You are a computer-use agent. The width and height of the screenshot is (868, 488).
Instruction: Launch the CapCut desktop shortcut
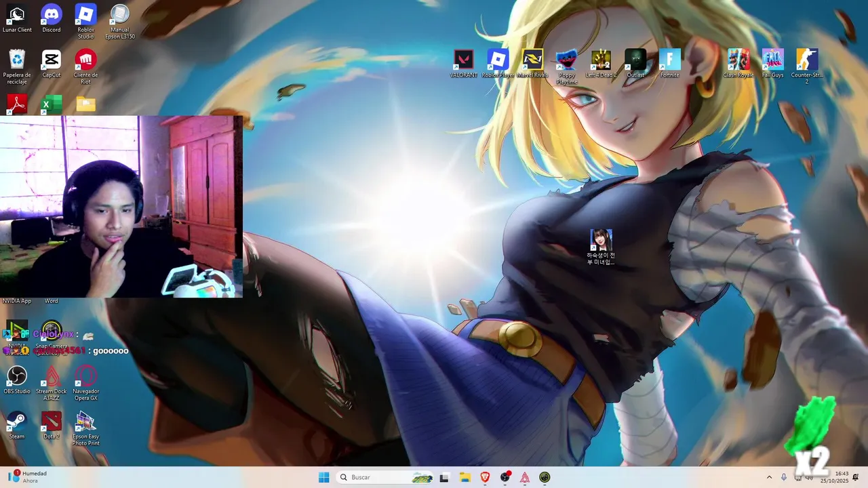(52, 64)
